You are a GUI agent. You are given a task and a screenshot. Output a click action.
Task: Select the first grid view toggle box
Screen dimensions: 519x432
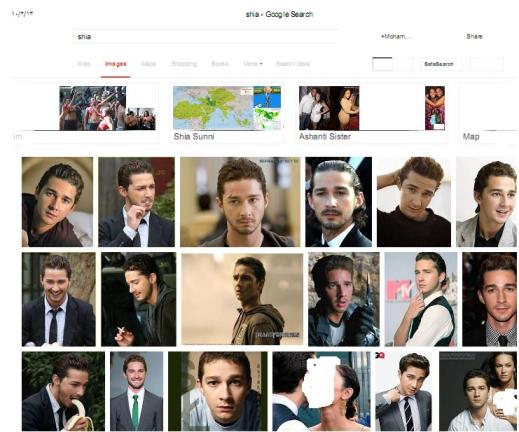(382, 64)
